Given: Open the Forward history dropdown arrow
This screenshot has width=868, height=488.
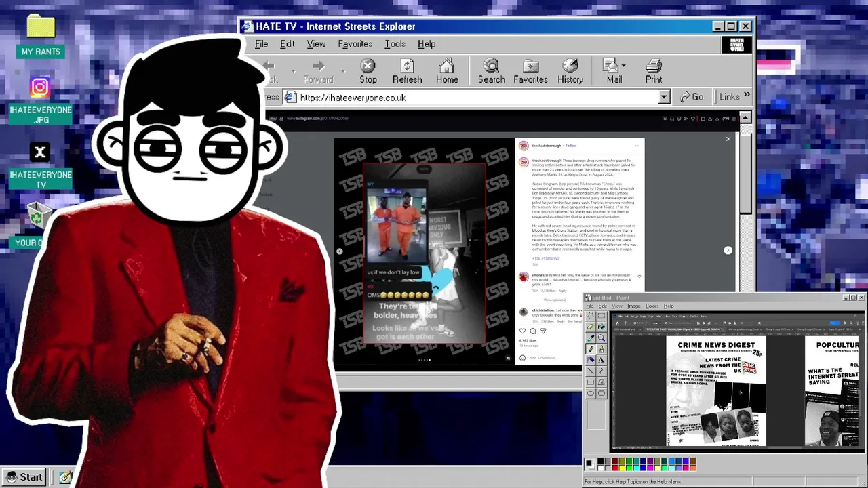Looking at the screenshot, I should pyautogui.click(x=343, y=70).
